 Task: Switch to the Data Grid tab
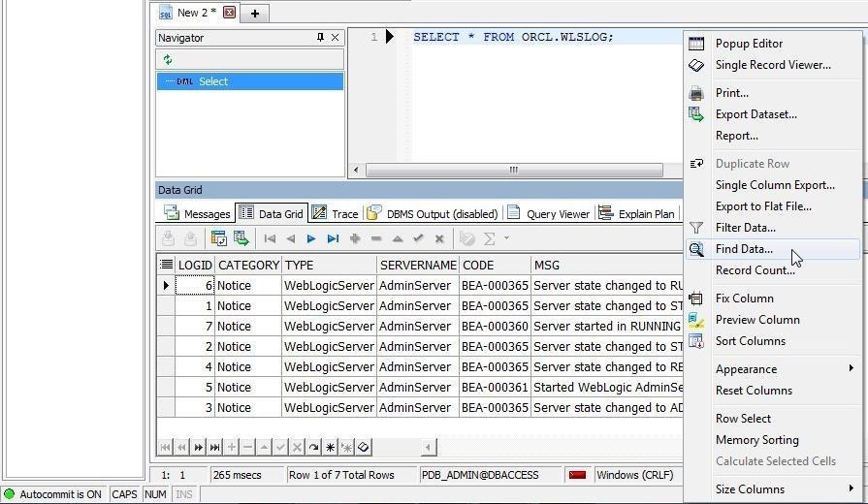(x=272, y=213)
